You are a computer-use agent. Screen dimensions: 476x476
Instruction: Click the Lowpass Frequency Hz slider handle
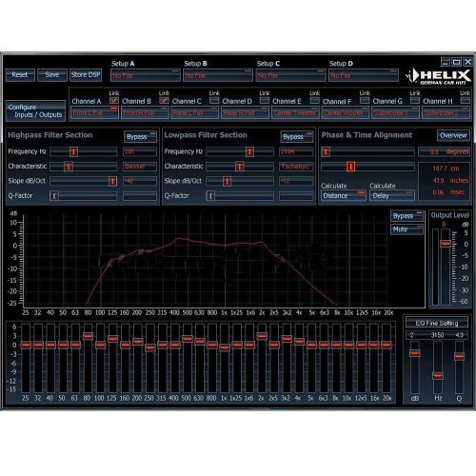(x=249, y=151)
